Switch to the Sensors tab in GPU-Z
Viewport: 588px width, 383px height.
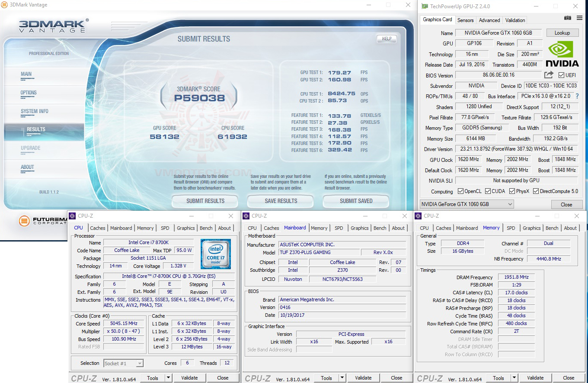(465, 20)
